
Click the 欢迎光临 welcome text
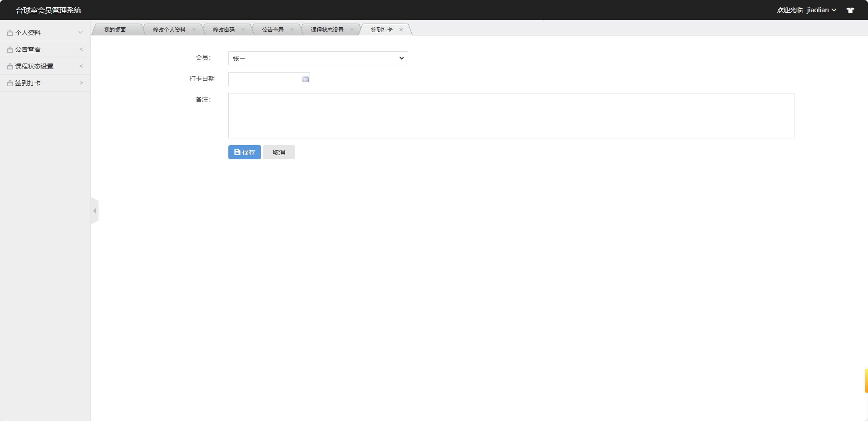click(790, 10)
